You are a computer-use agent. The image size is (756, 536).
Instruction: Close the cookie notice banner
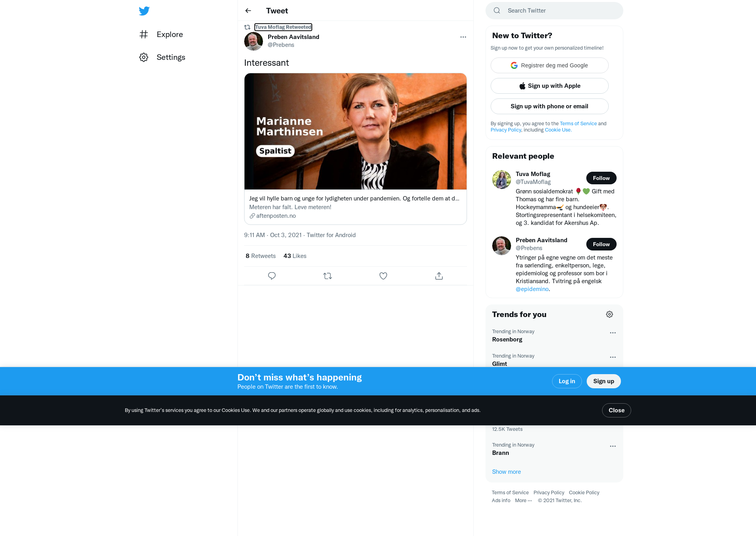[x=617, y=410]
